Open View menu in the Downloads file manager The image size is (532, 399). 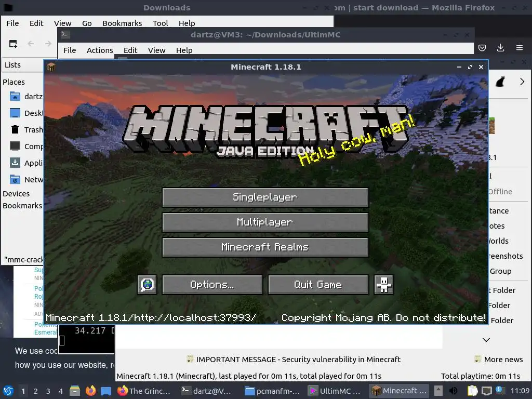pyautogui.click(x=63, y=23)
